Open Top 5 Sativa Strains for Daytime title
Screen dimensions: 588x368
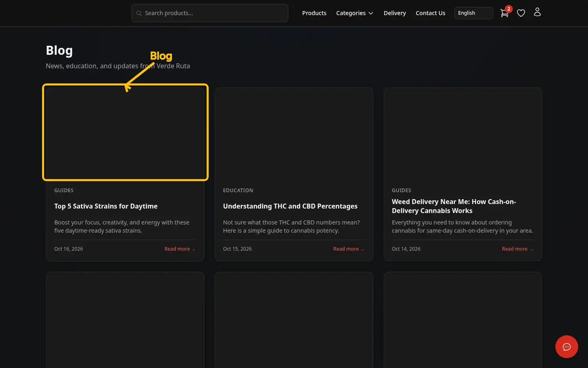[106, 206]
